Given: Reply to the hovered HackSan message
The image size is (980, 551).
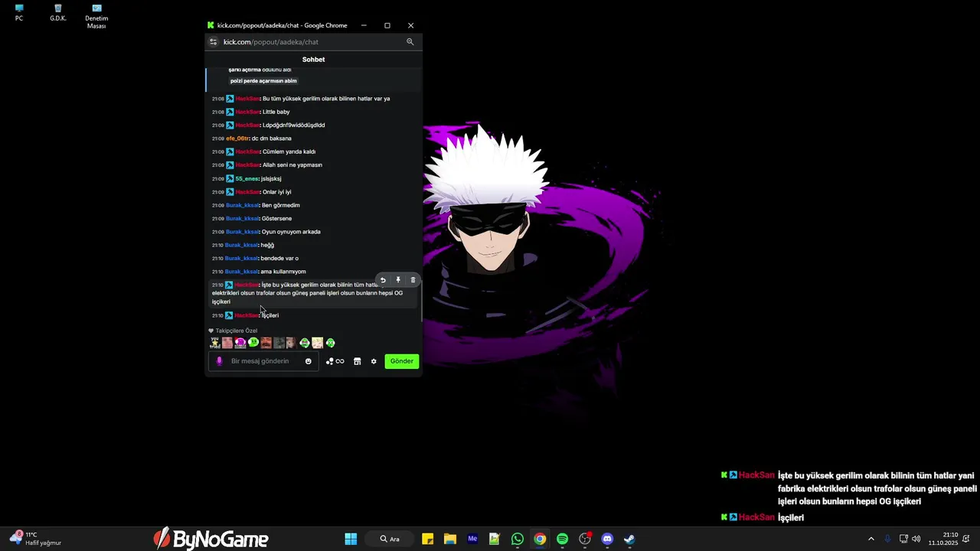Looking at the screenshot, I should click(383, 280).
